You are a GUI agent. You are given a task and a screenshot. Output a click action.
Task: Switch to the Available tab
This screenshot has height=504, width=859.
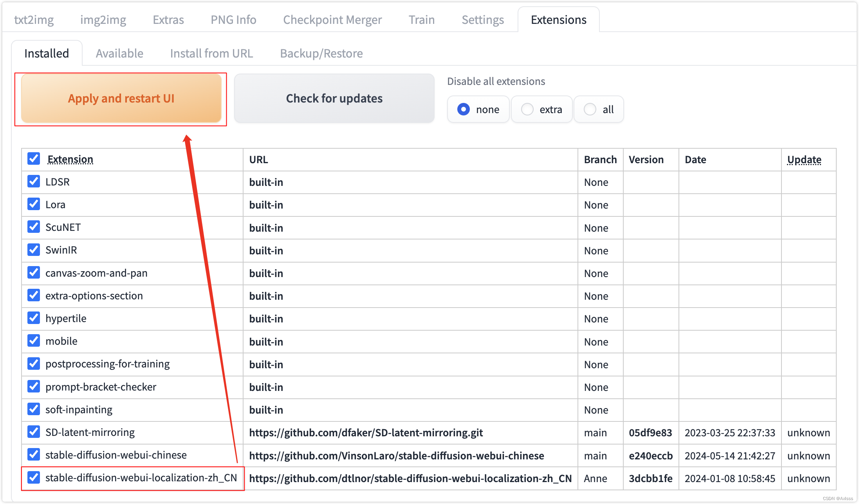coord(120,53)
